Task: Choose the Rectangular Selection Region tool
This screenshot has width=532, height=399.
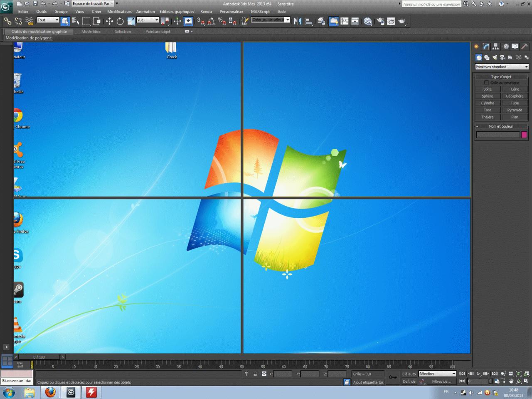Action: pos(86,21)
